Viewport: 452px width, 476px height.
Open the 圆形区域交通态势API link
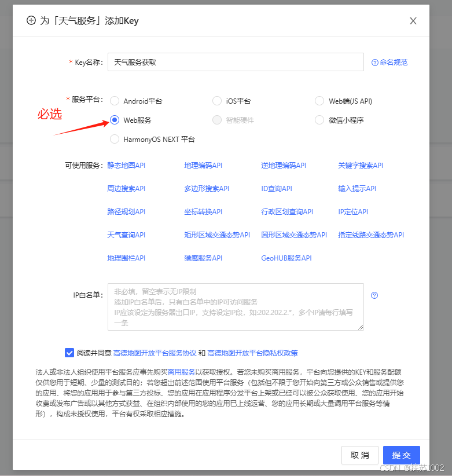294,235
